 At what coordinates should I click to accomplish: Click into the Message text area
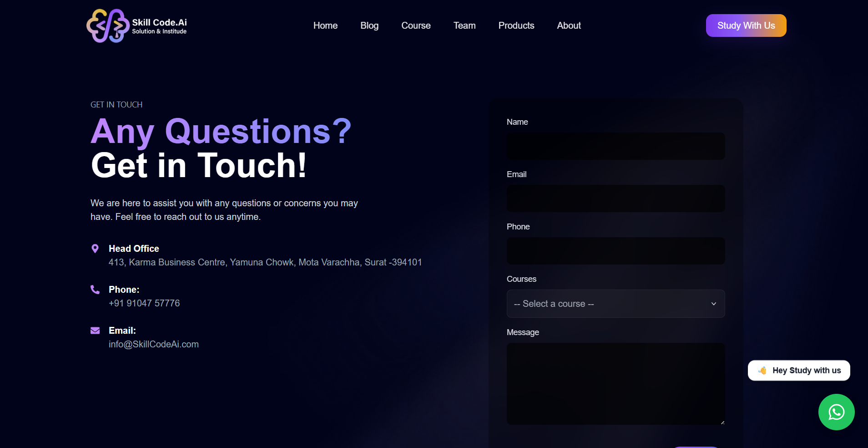[616, 383]
